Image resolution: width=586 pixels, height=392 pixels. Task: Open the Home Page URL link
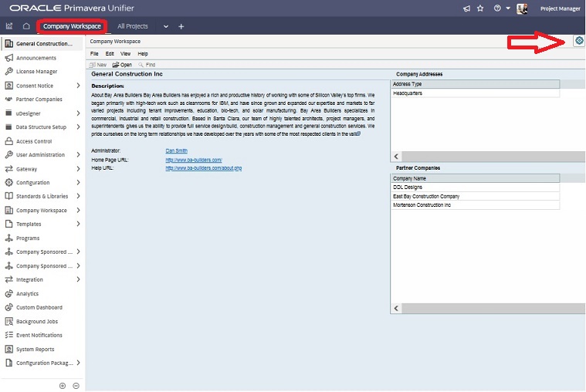[194, 160]
